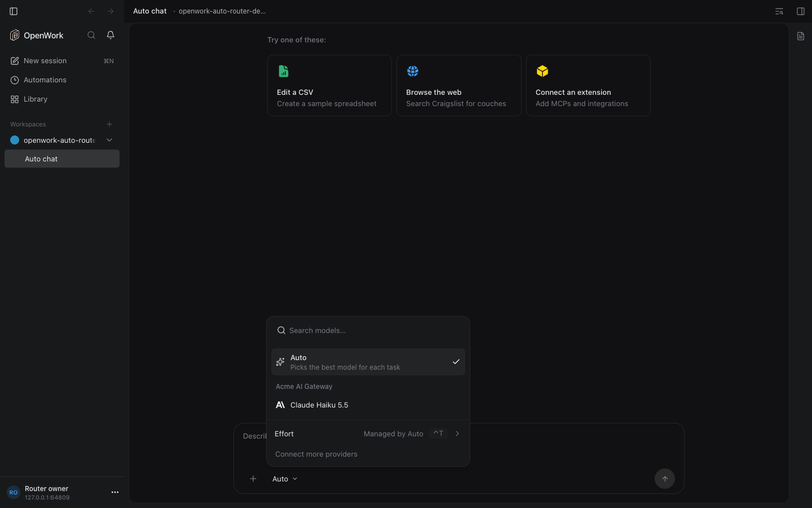This screenshot has height=508, width=812.
Task: Click Connect more providers
Action: click(x=316, y=454)
